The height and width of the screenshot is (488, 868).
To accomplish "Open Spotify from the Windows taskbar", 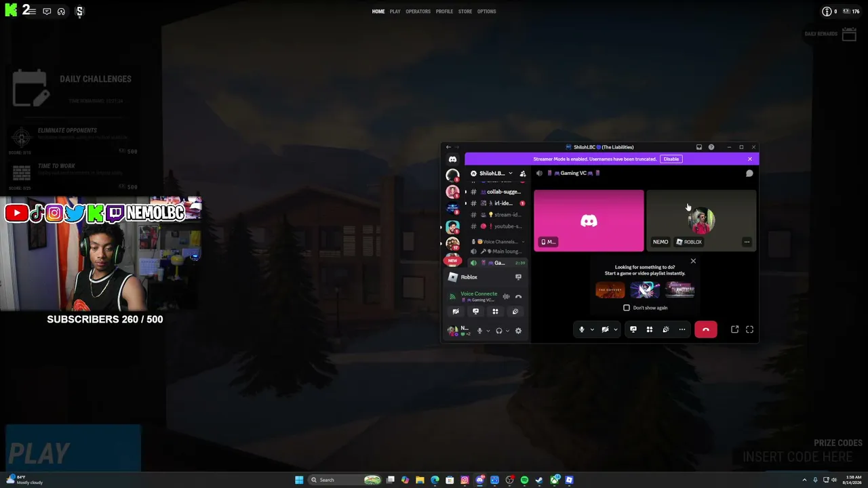I will 524,480.
